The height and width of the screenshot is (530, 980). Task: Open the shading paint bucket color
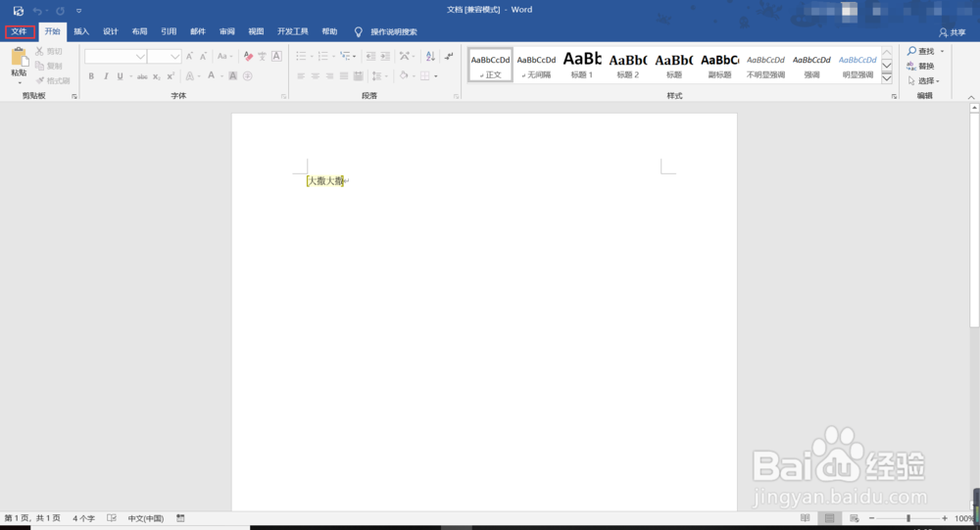pos(404,76)
